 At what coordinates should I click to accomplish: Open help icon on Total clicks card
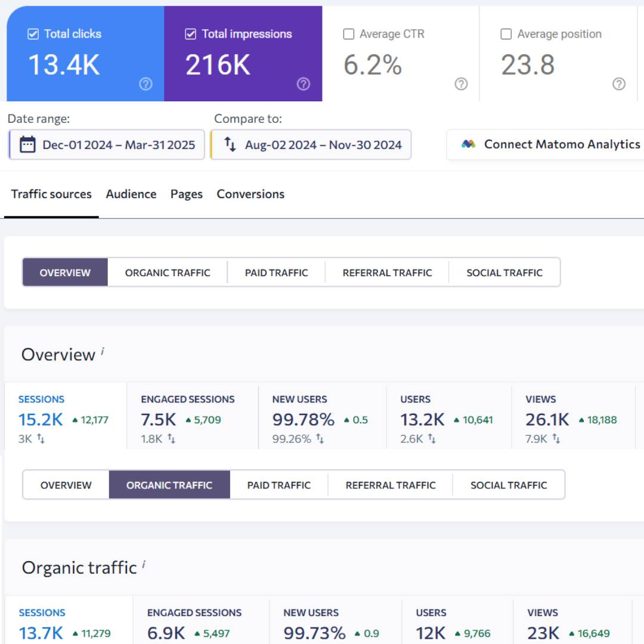(x=146, y=84)
